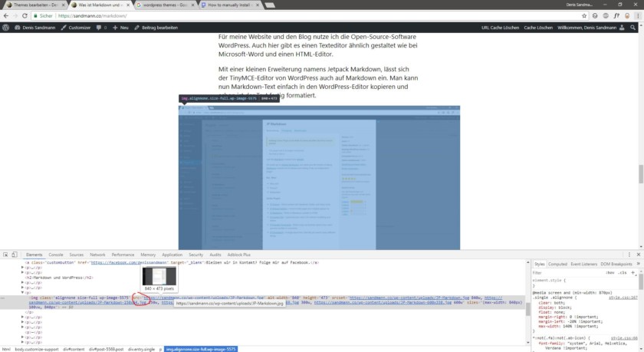The width and height of the screenshot is (644, 352).
Task: Click the page's vertical scrollbar thumb
Action: click(641, 173)
